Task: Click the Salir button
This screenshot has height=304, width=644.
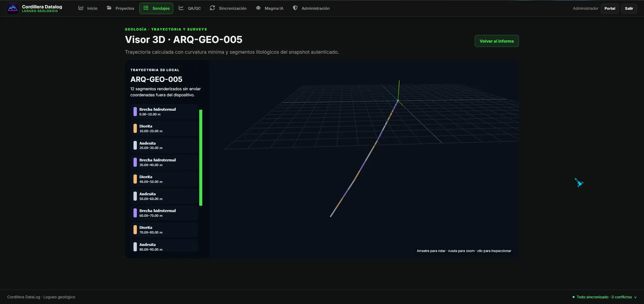Action: [629, 8]
